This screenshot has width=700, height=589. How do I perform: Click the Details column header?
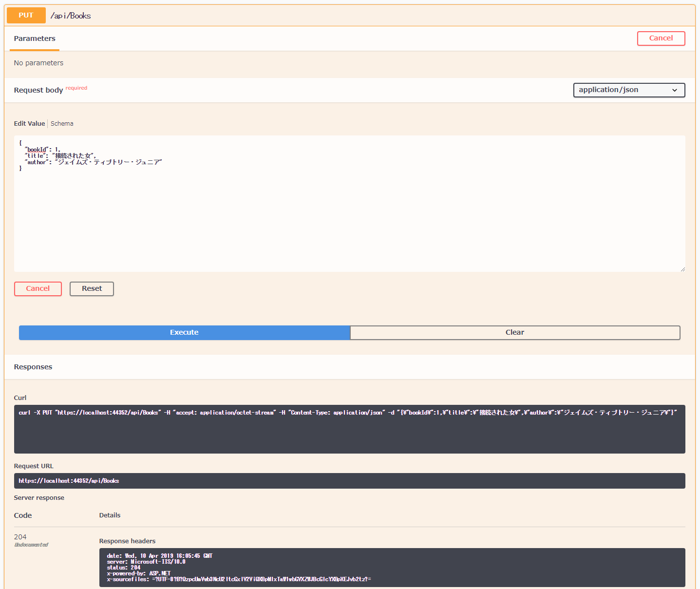click(x=110, y=515)
